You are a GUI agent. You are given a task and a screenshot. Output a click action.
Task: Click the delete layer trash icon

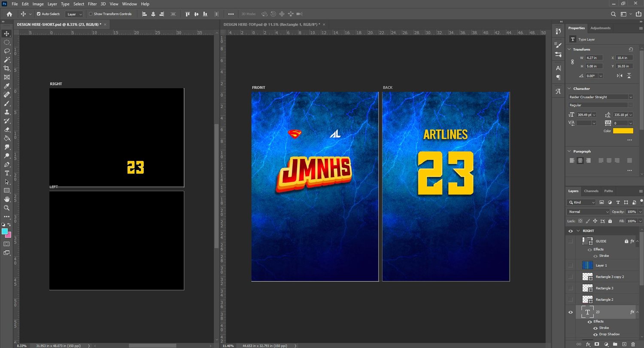click(x=633, y=344)
